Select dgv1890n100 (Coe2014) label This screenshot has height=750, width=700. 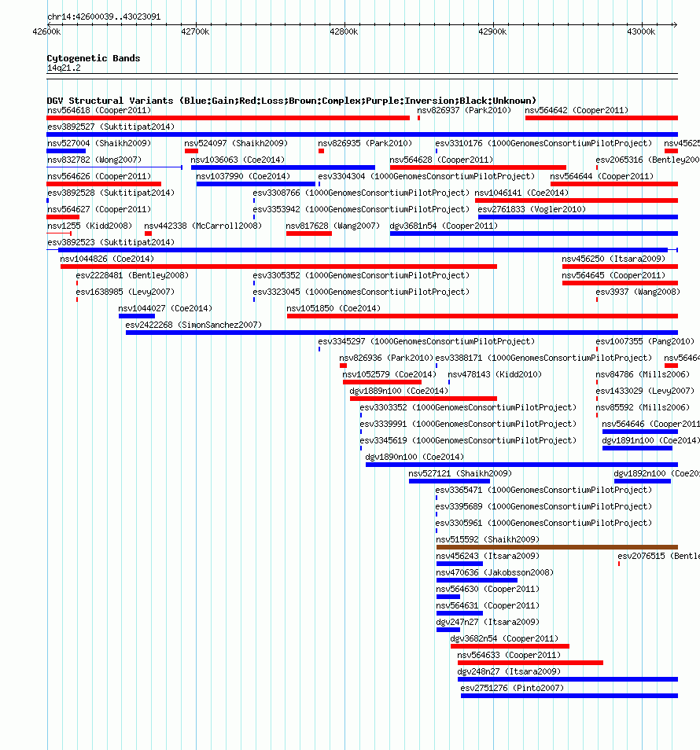tap(414, 458)
